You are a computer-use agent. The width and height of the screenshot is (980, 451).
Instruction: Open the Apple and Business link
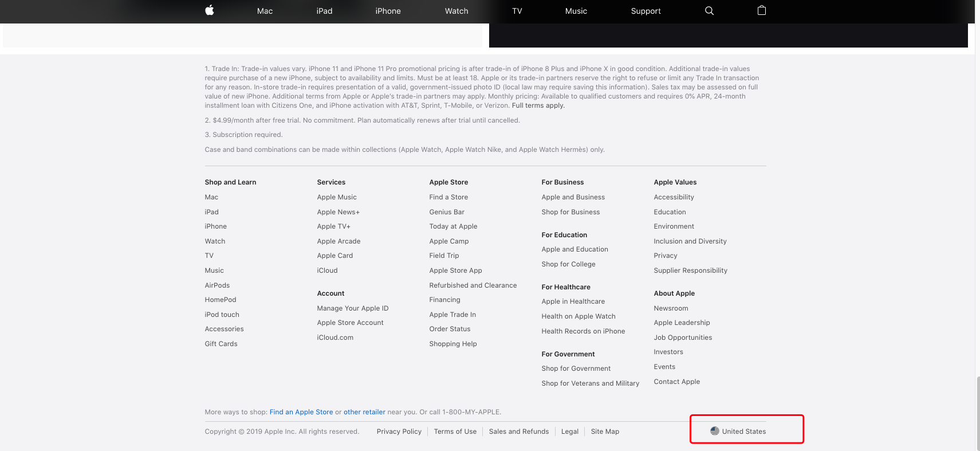click(573, 197)
